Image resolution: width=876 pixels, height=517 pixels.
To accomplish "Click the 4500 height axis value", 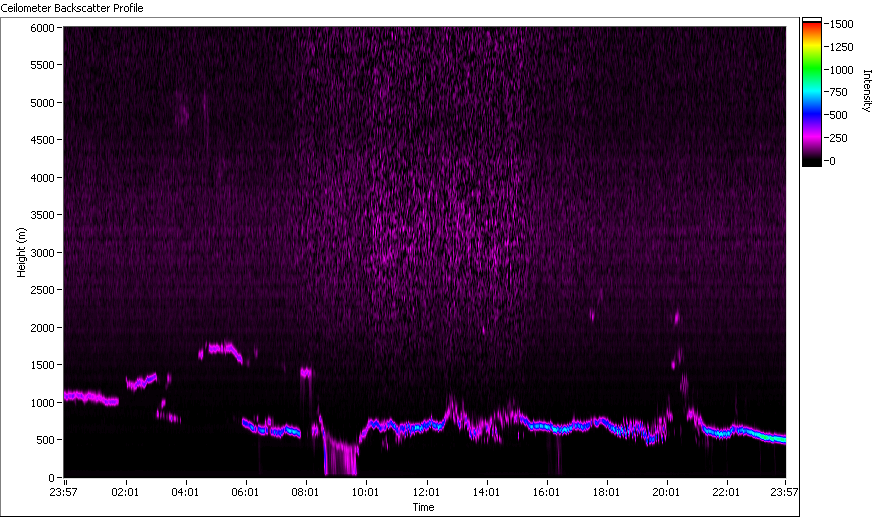I will point(42,140).
